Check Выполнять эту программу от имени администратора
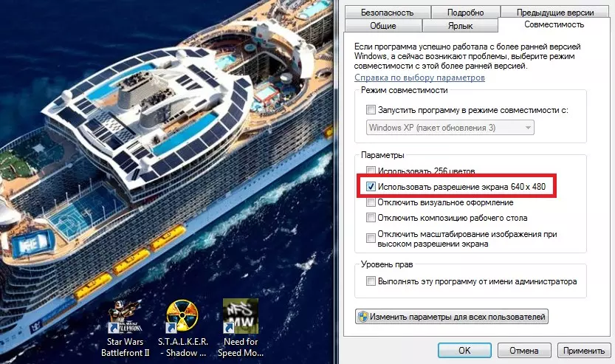This screenshot has height=364, width=615. pyautogui.click(x=371, y=281)
